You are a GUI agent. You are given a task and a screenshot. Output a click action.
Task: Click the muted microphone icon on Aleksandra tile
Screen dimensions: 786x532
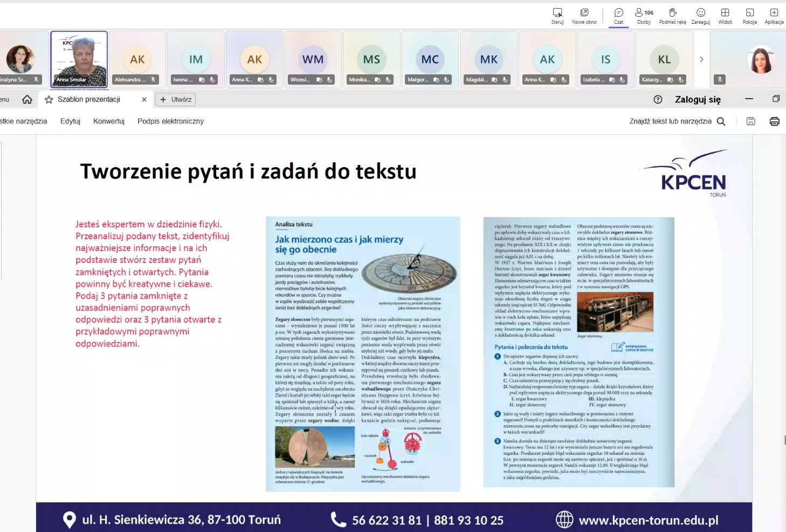coord(154,80)
